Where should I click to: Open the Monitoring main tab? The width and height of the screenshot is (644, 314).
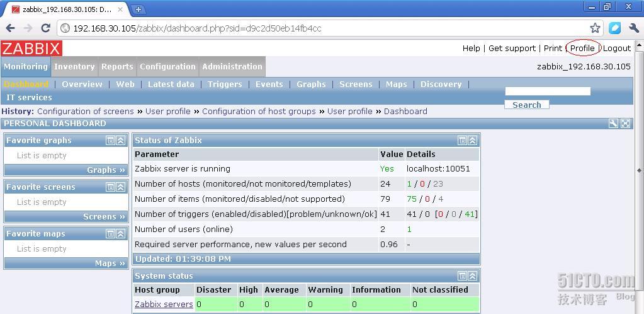(26, 67)
